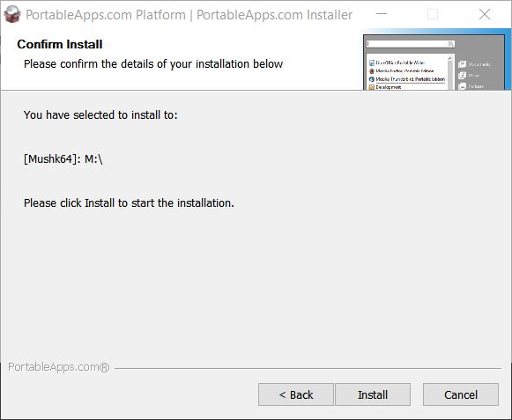Cancel the installation
The image size is (512, 420).
461,394
